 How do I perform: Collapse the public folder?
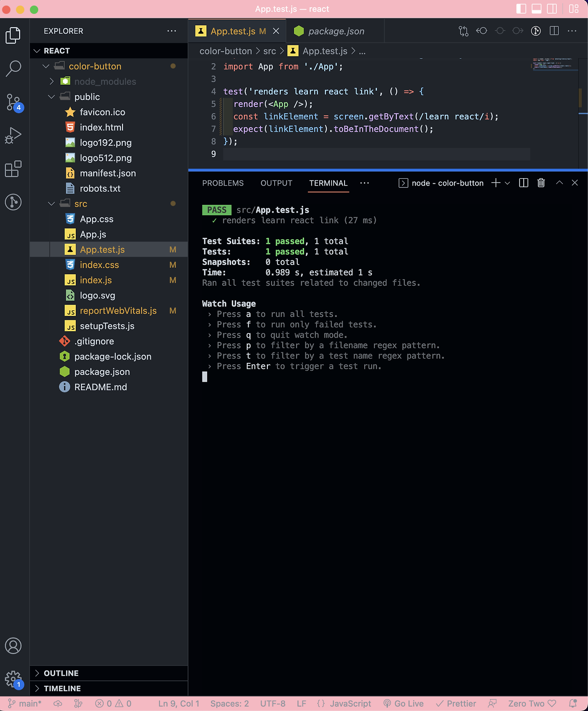(x=109, y=96)
